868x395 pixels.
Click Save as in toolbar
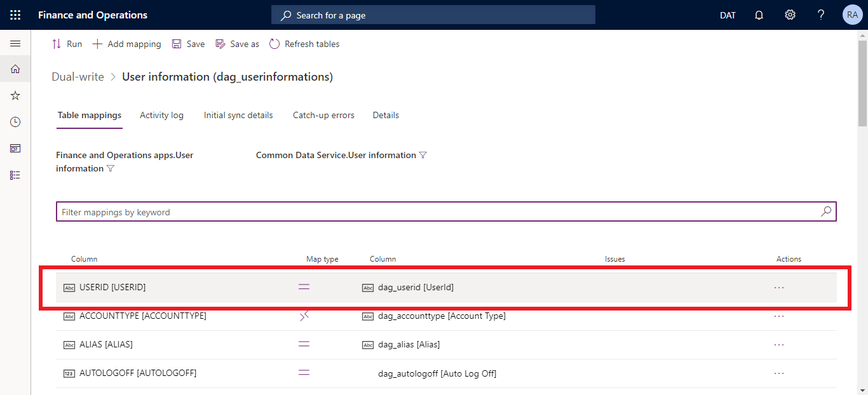pyautogui.click(x=237, y=44)
